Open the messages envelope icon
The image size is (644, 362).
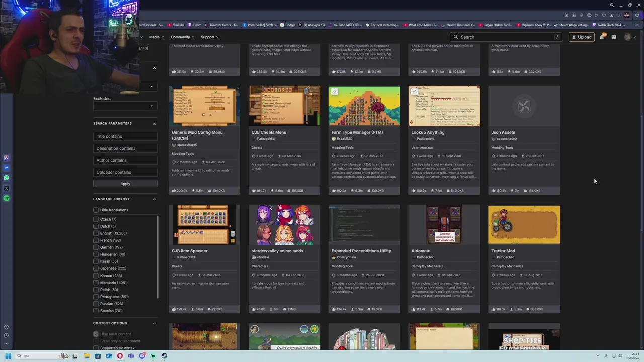tap(614, 37)
